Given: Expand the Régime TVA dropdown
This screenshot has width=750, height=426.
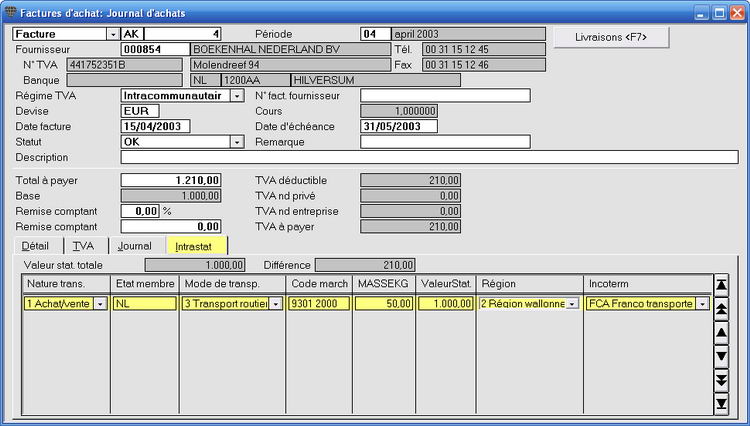Looking at the screenshot, I should coord(237,96).
